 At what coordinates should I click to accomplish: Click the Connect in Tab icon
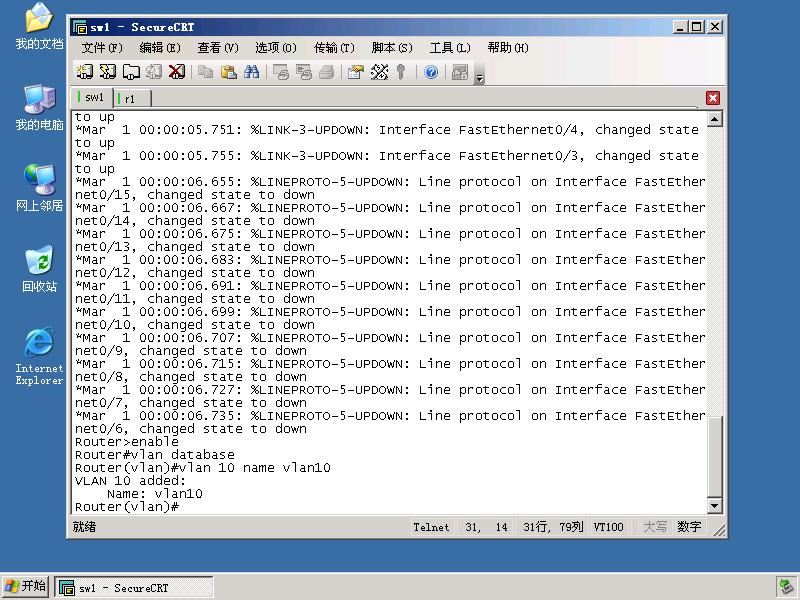point(131,72)
